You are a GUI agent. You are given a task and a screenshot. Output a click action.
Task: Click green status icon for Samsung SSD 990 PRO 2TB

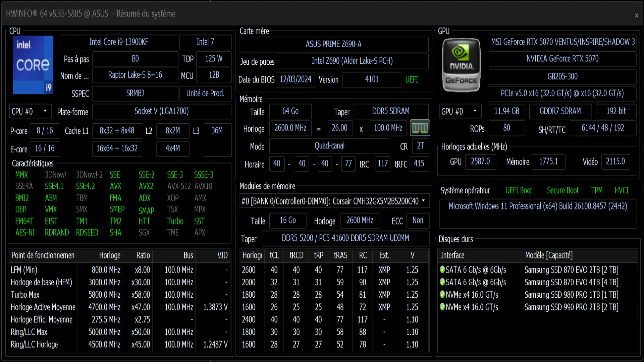tap(442, 307)
